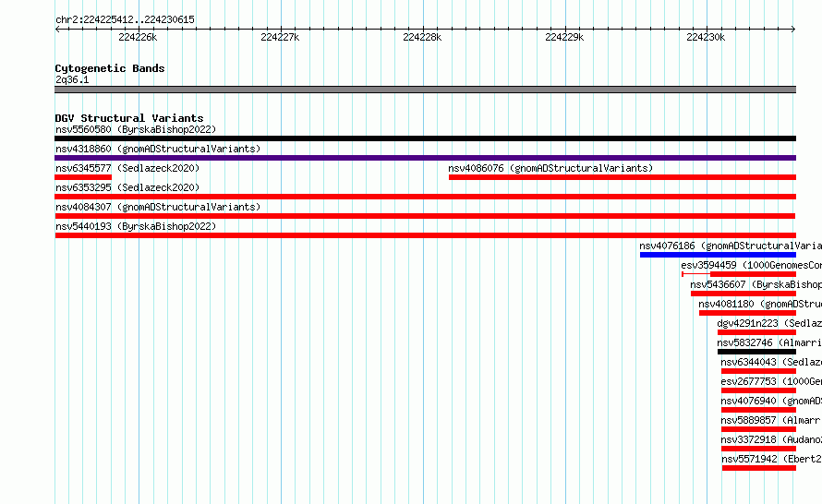Image resolution: width=822 pixels, height=504 pixels.
Task: Click the 224227k ruler tick label
Action: click(280, 37)
